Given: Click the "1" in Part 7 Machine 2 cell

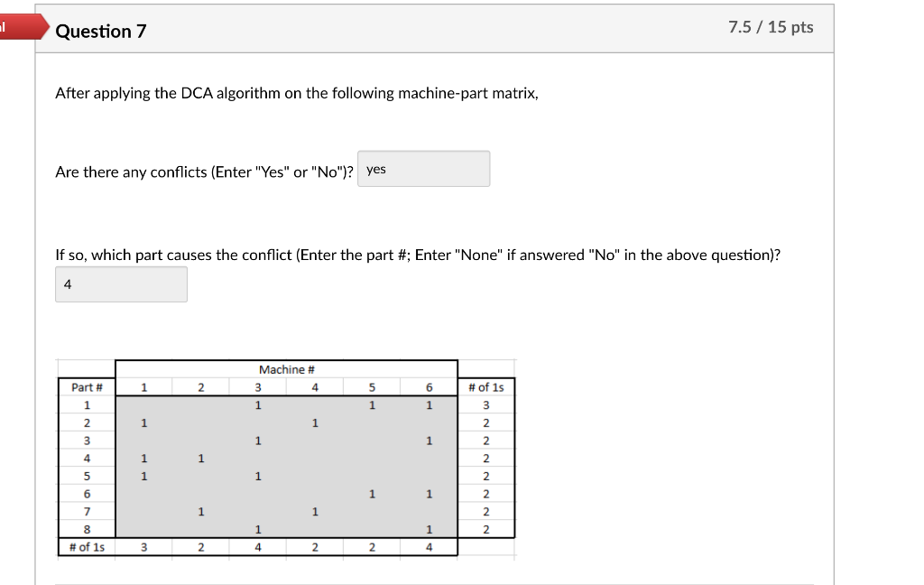Looking at the screenshot, I should [200, 511].
